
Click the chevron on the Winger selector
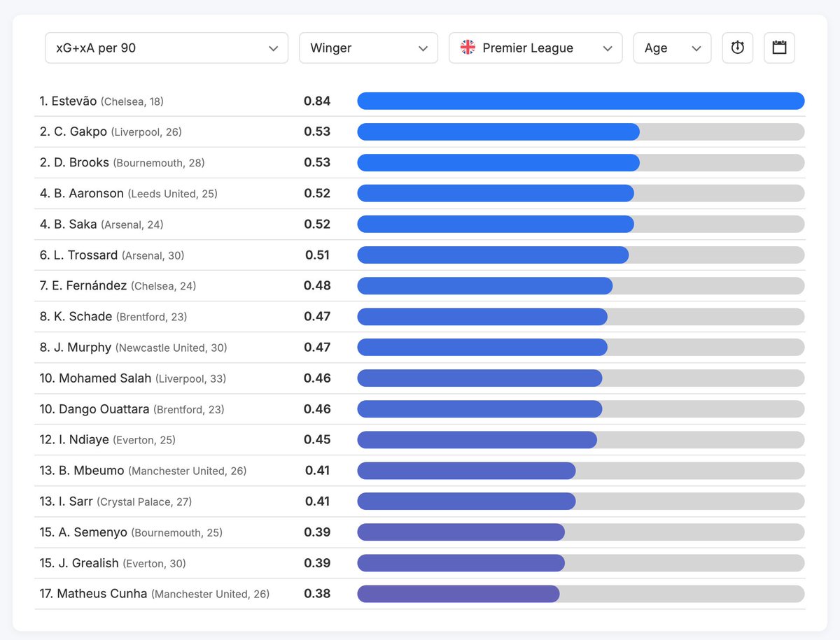[423, 48]
